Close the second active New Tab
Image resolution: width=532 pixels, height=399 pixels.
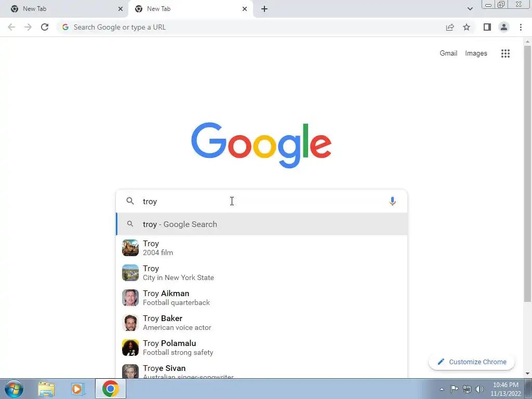click(245, 9)
